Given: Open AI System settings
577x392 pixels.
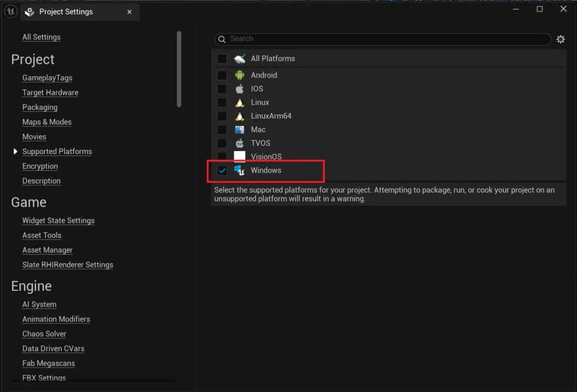Looking at the screenshot, I should pyautogui.click(x=40, y=304).
